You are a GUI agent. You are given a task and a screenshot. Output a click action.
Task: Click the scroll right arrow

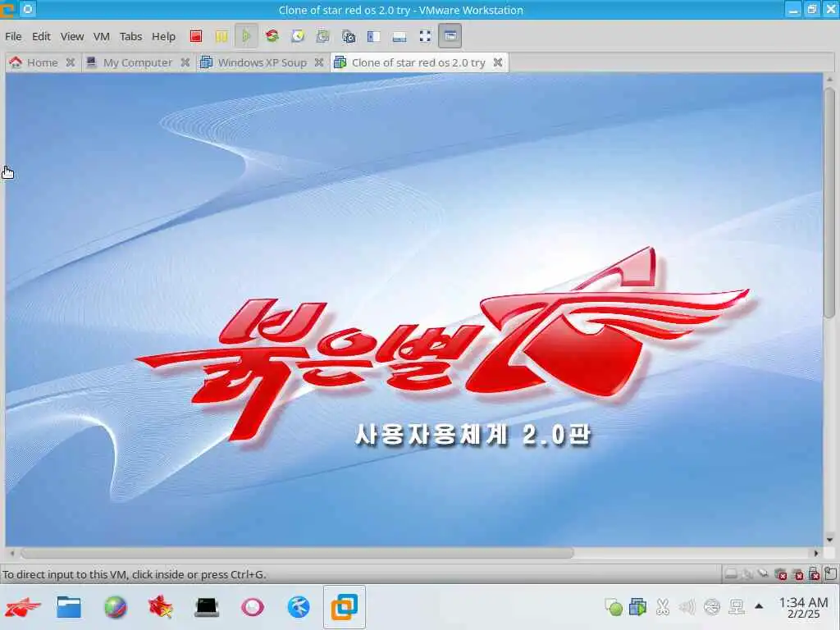(x=816, y=553)
